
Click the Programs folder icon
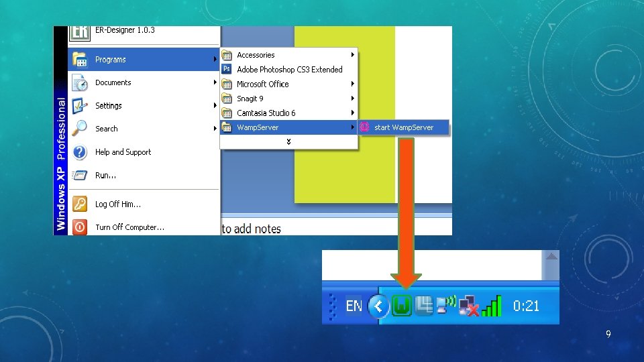(80, 60)
